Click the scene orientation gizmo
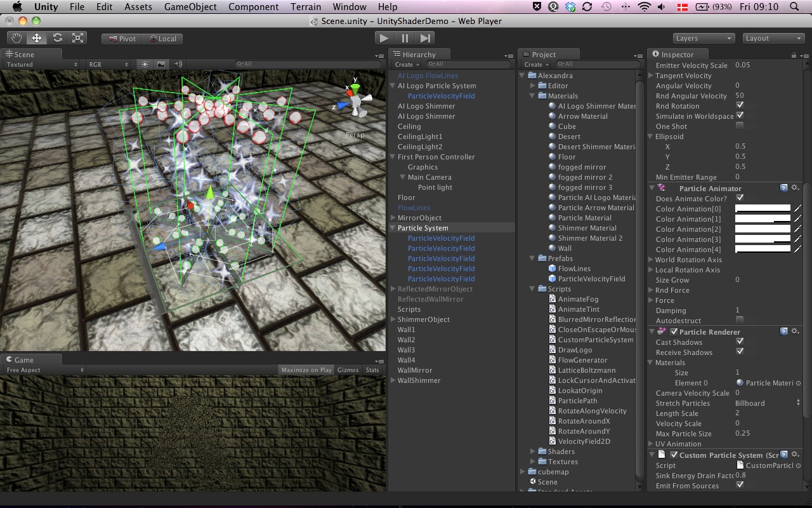 pyautogui.click(x=355, y=102)
